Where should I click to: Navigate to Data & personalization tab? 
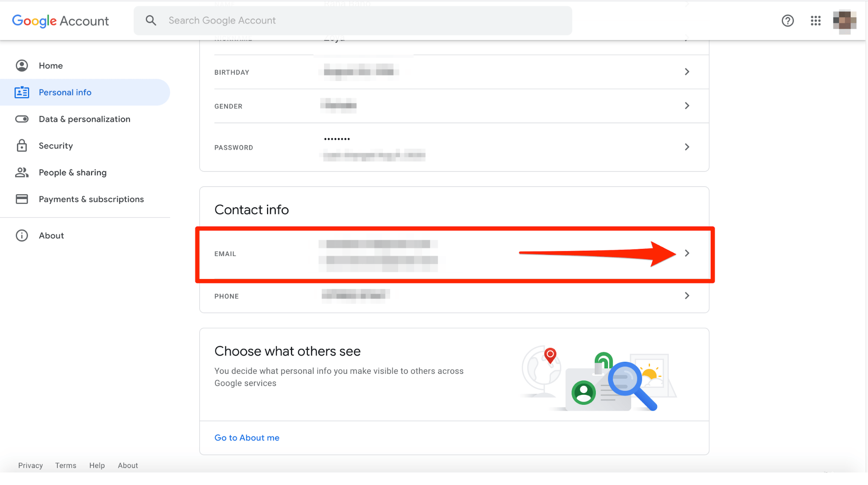pyautogui.click(x=84, y=118)
